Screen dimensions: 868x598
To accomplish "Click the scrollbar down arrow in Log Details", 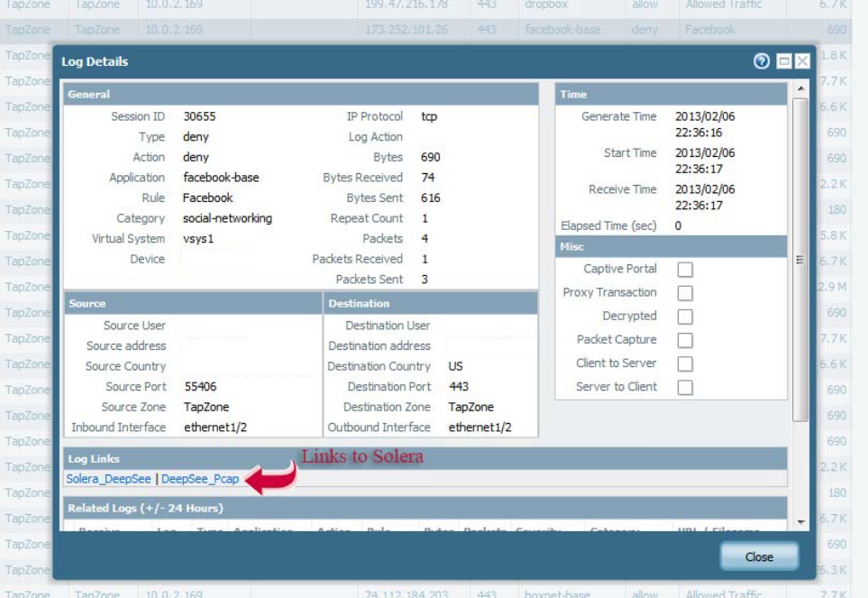I will coord(799,522).
